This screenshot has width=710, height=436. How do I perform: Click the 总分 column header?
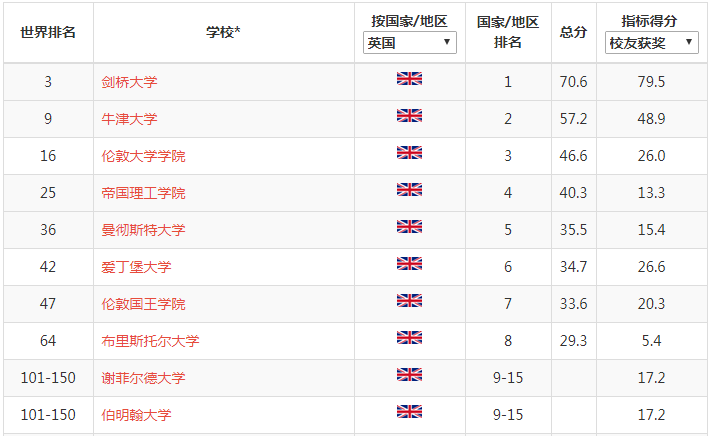(573, 32)
